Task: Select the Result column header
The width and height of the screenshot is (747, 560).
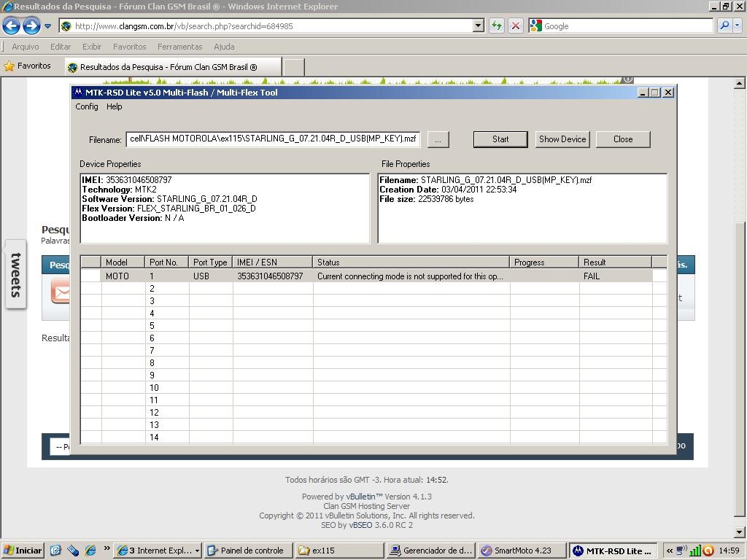Action: pyautogui.click(x=615, y=262)
